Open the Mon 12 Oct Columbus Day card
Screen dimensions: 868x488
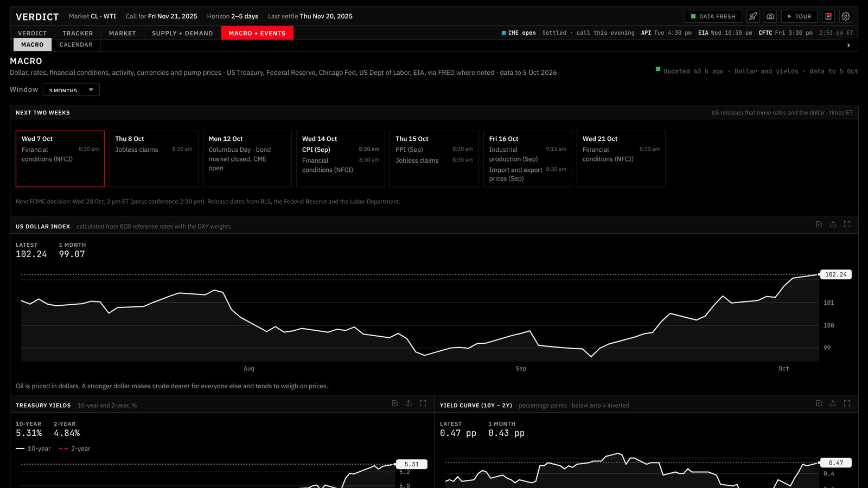click(x=247, y=159)
